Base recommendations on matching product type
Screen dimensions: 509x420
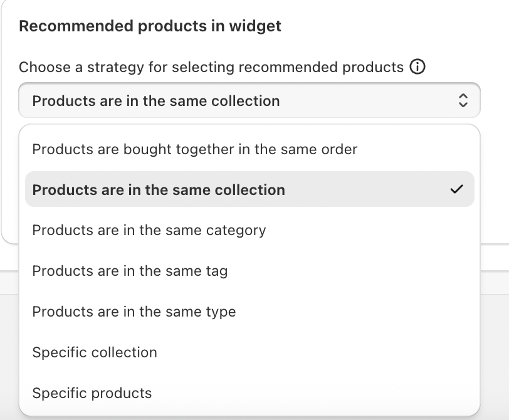[134, 312]
